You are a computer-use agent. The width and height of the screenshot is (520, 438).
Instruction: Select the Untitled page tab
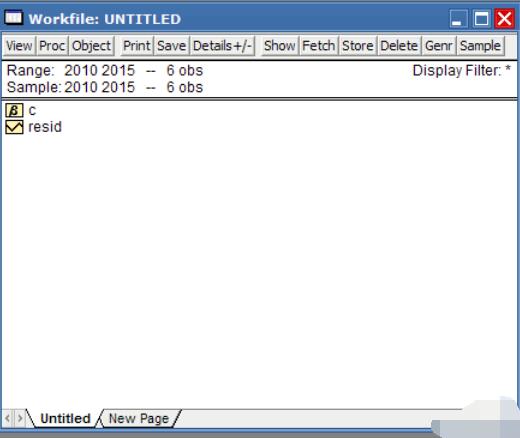(65, 418)
